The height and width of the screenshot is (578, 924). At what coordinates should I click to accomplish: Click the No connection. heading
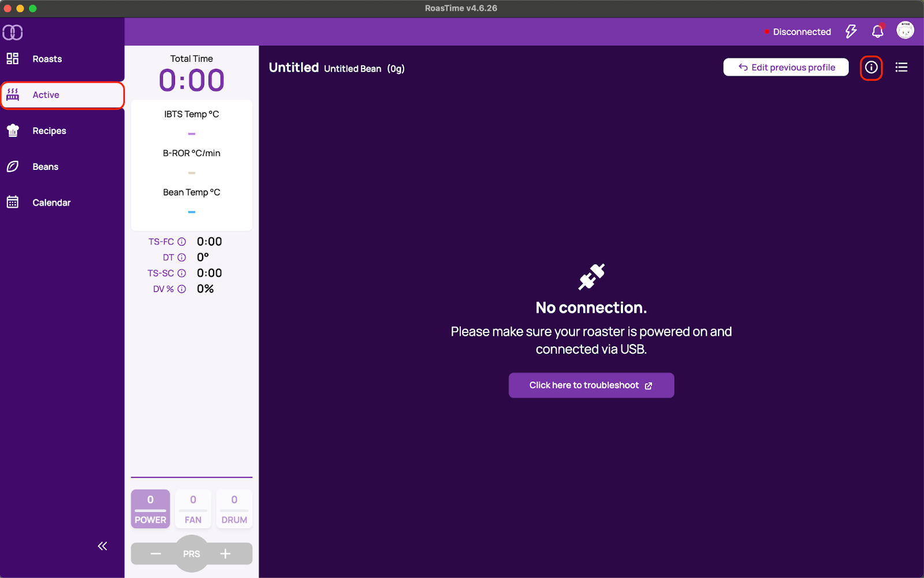591,307
